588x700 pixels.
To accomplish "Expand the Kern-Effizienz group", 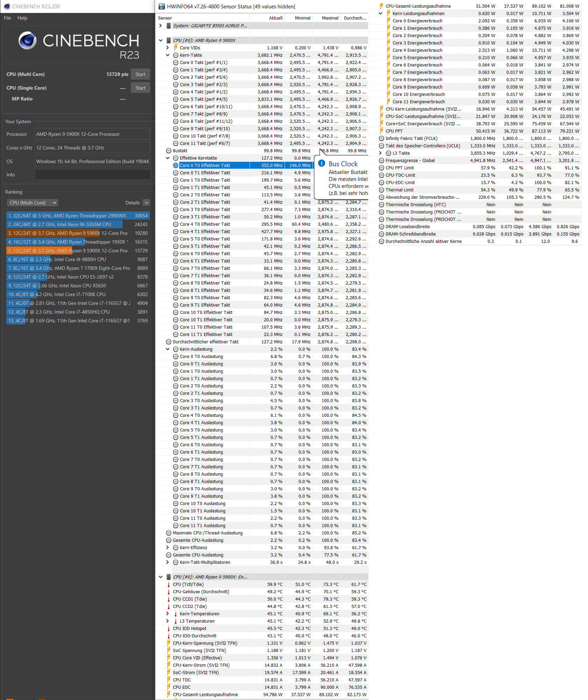I will coord(167,547).
